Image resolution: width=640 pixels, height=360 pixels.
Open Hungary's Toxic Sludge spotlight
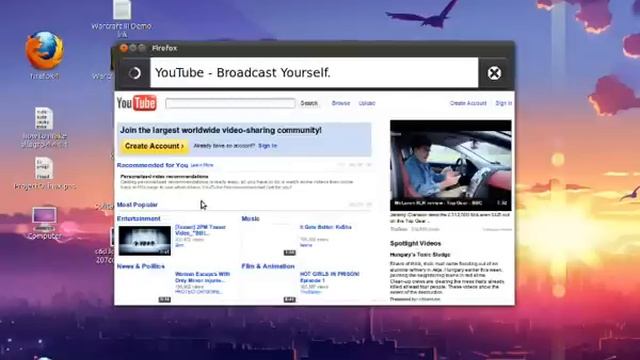(420, 255)
